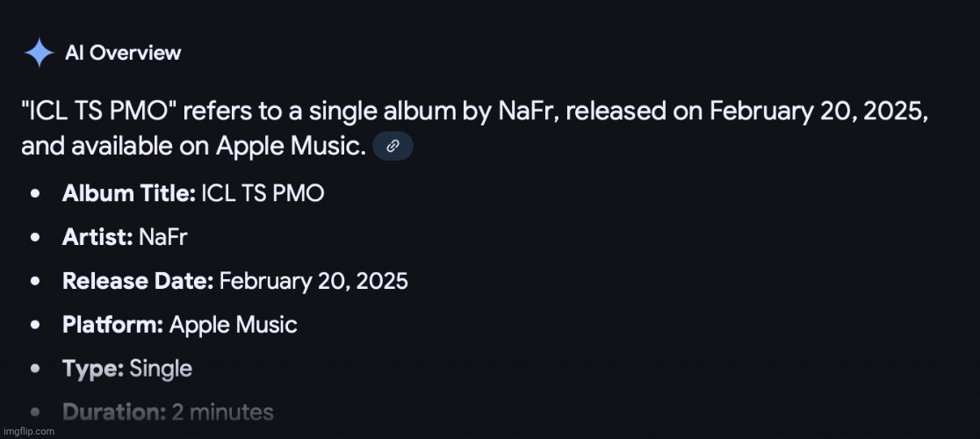Click the bullet beside Release Date
Screen dimensions: 980x439
(33, 281)
